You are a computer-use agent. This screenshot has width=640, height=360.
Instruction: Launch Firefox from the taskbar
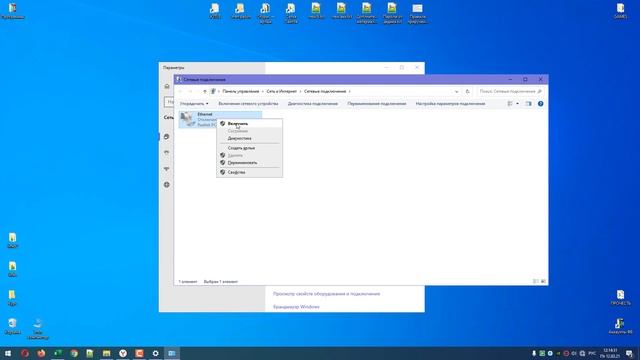41,353
